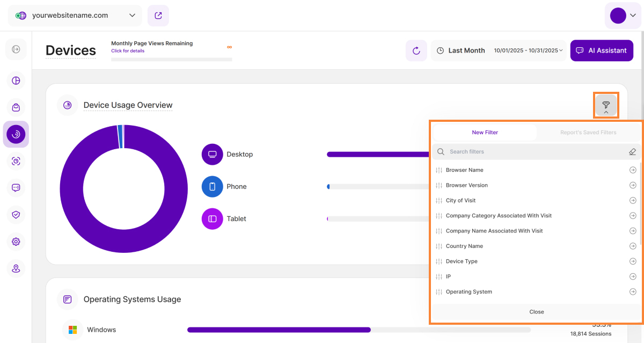
Task: Expand the sidebar with arrow icon
Action: point(16,49)
